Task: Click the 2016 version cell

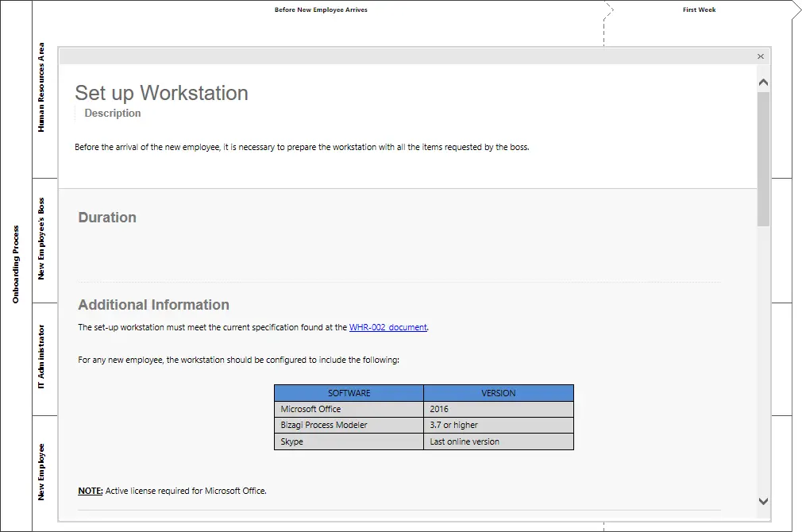Action: coord(499,409)
